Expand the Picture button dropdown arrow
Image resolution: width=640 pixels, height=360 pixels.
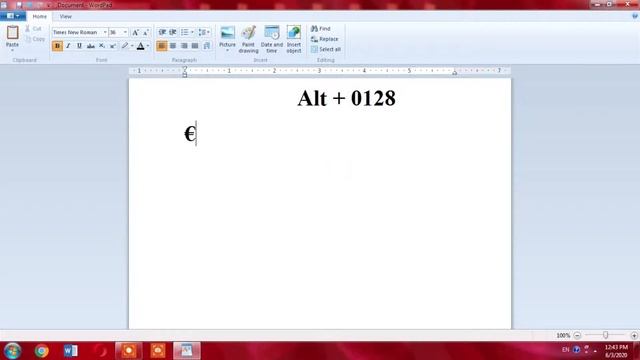[x=227, y=51]
